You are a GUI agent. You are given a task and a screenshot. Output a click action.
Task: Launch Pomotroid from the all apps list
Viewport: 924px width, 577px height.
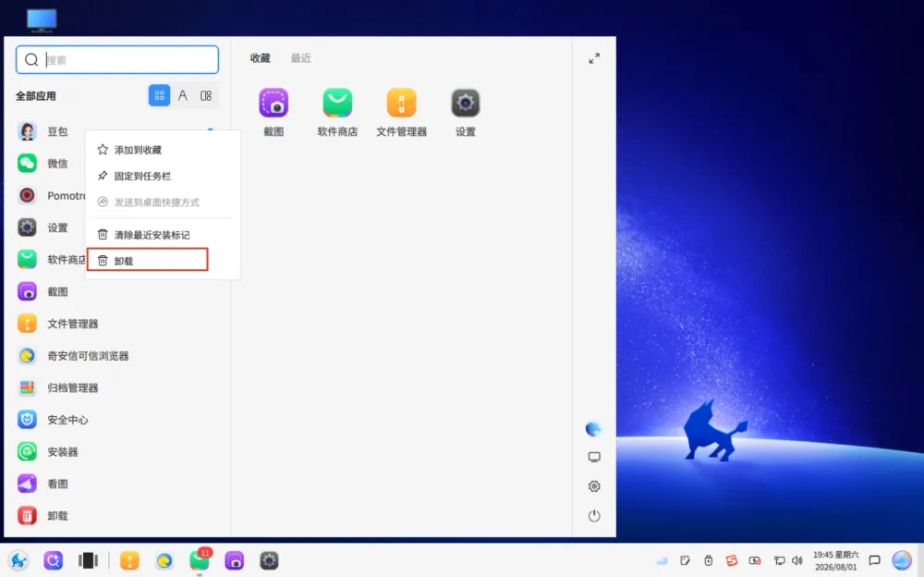coord(50,195)
